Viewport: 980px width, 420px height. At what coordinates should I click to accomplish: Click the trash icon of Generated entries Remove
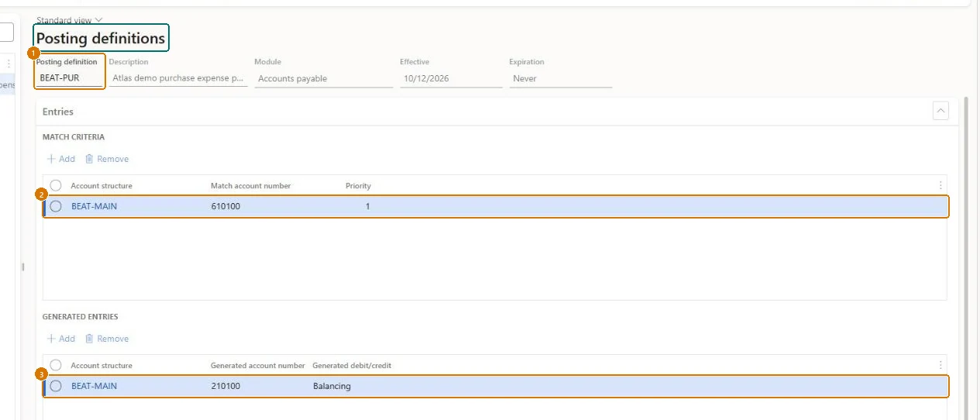click(x=89, y=339)
